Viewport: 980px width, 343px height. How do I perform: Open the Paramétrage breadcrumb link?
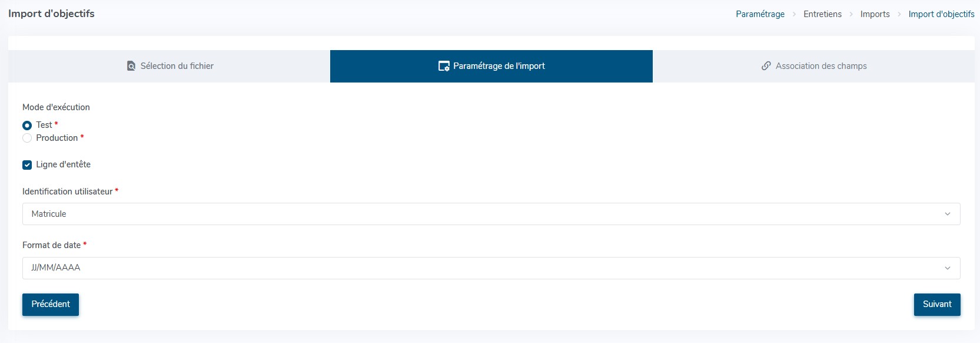pyautogui.click(x=760, y=14)
